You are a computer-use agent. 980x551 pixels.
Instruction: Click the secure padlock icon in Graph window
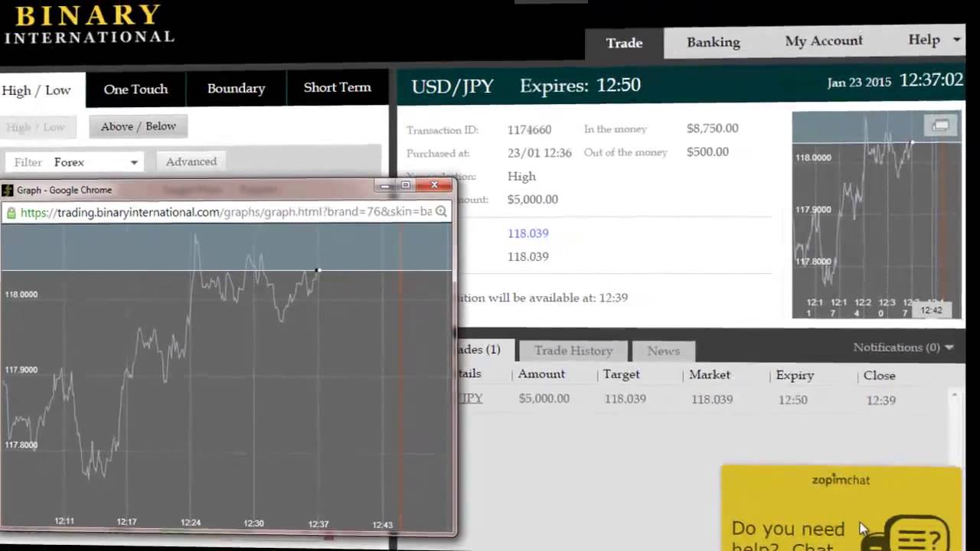point(11,213)
